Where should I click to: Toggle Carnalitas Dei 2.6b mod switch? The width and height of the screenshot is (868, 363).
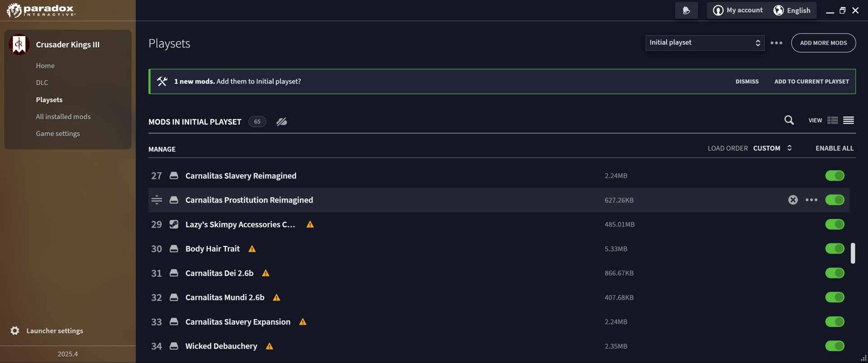tap(835, 273)
